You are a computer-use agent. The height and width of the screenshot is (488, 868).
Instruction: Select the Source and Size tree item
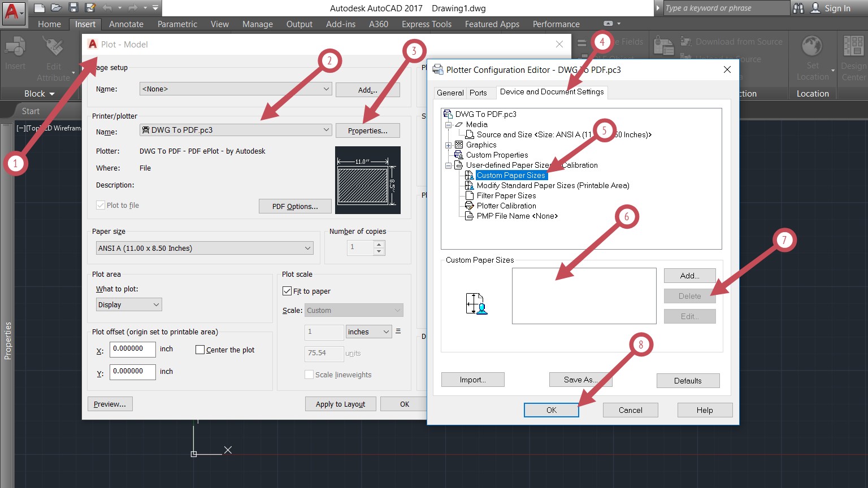pyautogui.click(x=564, y=134)
